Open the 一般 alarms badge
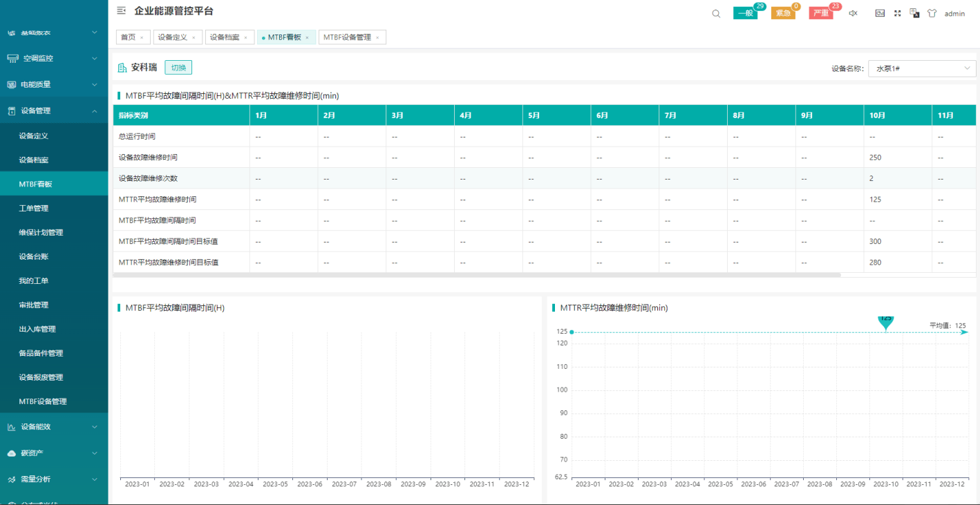The width and height of the screenshot is (980, 505). [x=745, y=13]
